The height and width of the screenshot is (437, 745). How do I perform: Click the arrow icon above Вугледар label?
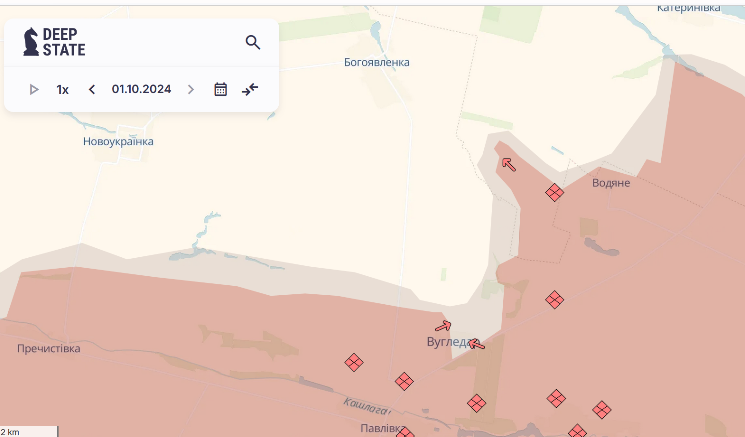click(443, 325)
